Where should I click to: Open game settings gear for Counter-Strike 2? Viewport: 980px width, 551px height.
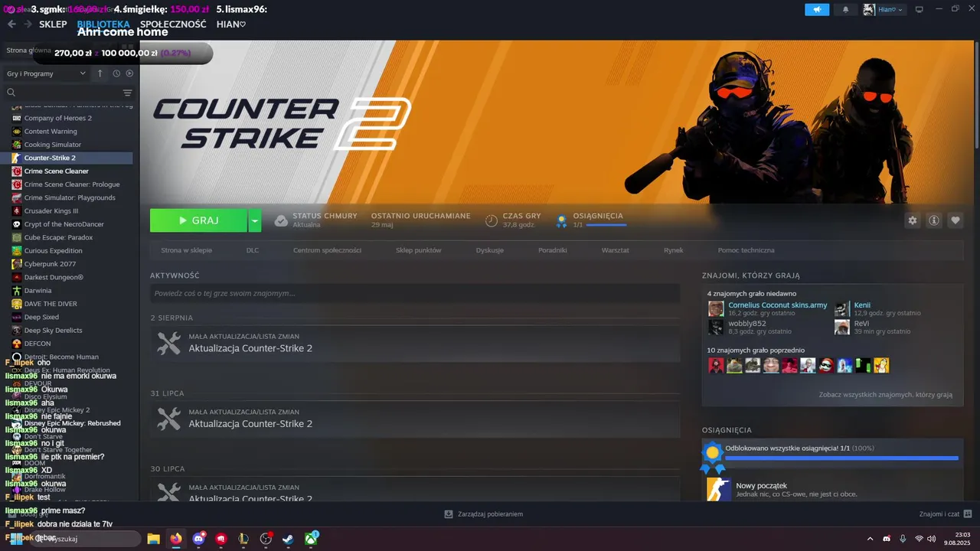913,220
